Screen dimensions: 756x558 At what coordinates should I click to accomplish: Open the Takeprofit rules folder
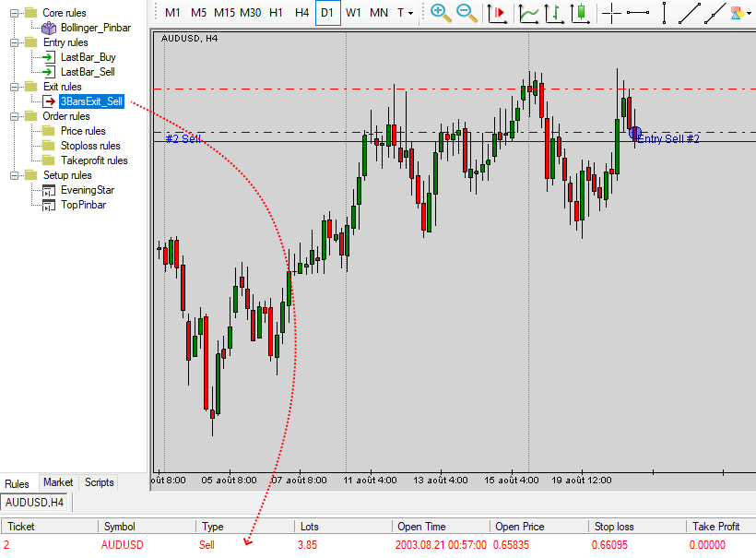click(x=94, y=160)
